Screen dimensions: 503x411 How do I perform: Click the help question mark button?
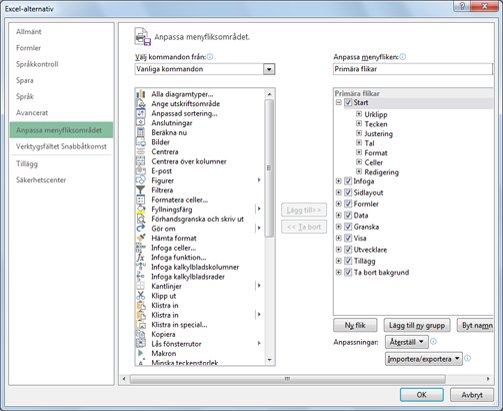click(462, 6)
